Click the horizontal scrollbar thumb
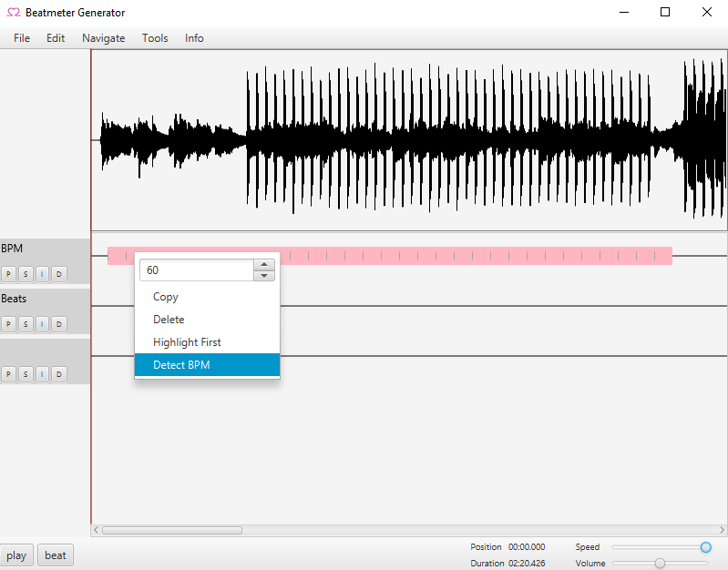This screenshot has height=570, width=728. coord(172,530)
